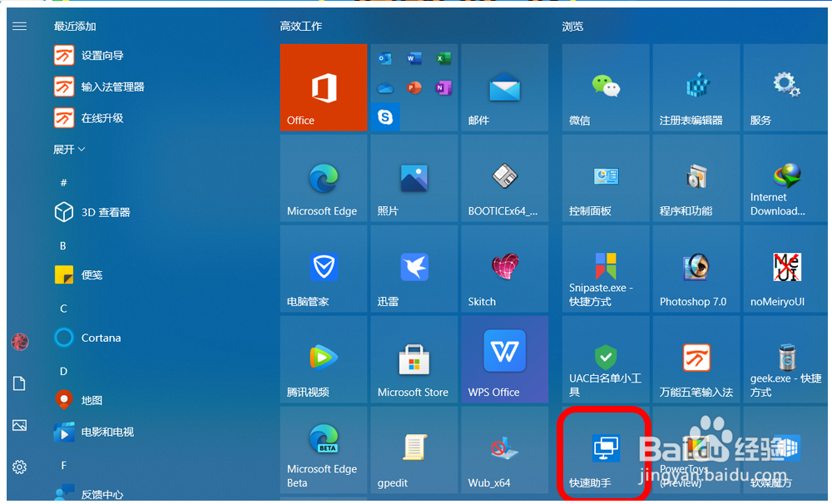Launch Photoshop 7.0
Viewport: 832px width, 504px height.
pos(696,269)
